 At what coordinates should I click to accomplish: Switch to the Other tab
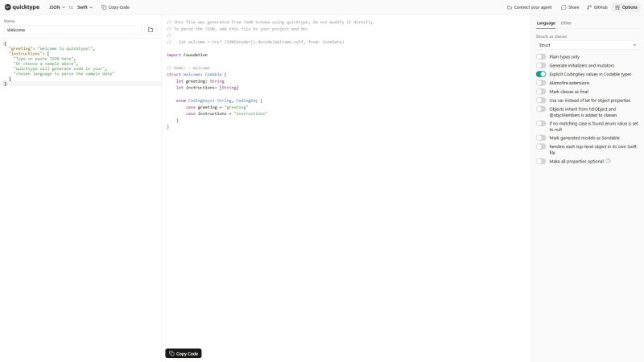point(566,23)
